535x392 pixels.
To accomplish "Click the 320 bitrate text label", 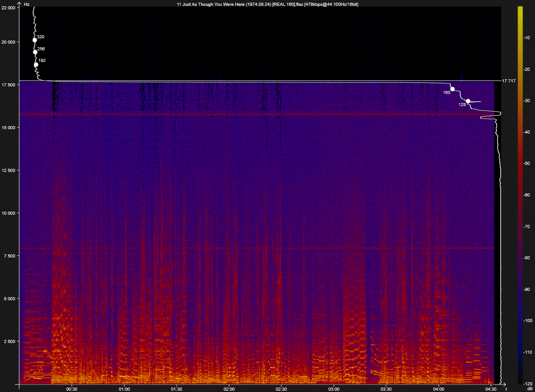I will point(41,37).
